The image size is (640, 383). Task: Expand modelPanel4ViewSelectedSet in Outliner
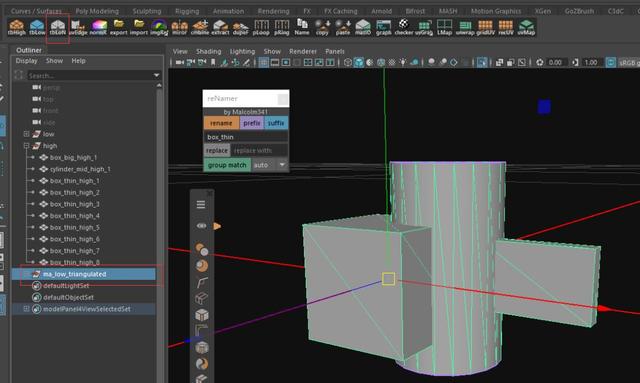pyautogui.click(x=26, y=309)
